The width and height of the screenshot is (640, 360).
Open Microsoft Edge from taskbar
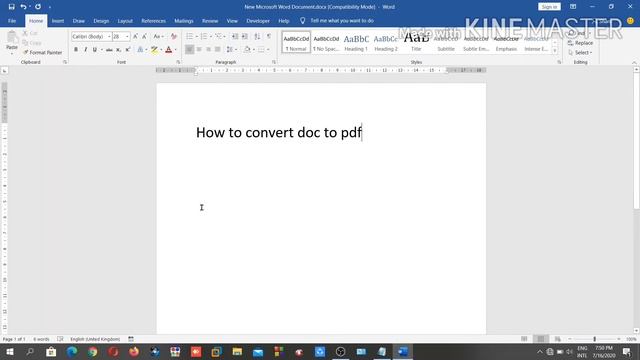click(72, 352)
